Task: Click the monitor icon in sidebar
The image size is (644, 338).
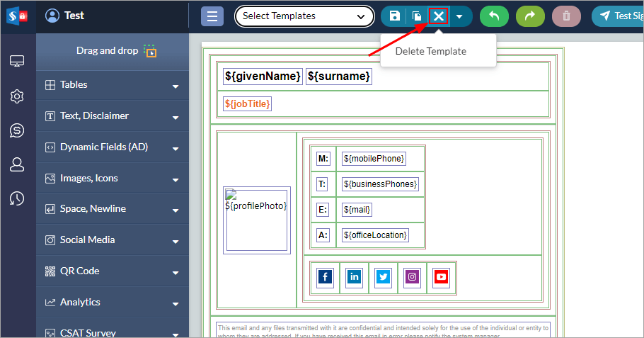Action: (18, 62)
